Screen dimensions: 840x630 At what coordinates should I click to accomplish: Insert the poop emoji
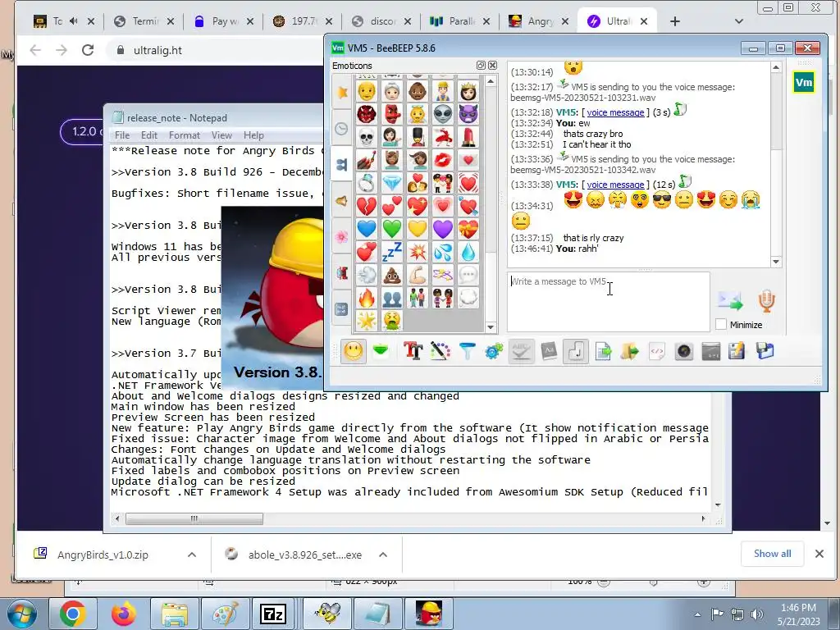click(x=391, y=275)
